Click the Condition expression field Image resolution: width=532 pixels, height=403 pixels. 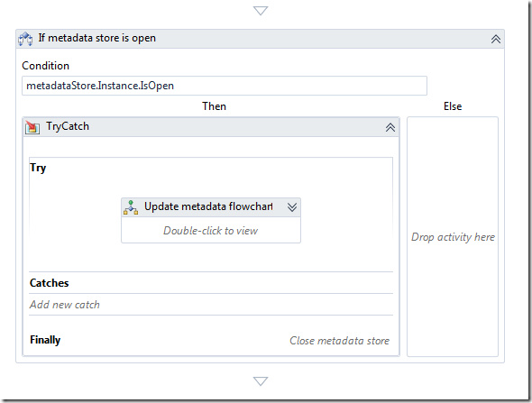point(225,86)
